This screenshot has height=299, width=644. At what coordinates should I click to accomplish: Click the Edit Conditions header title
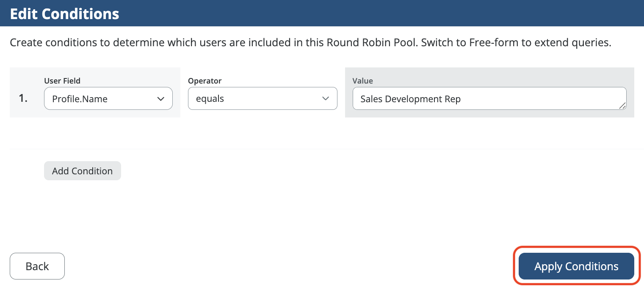(x=65, y=14)
